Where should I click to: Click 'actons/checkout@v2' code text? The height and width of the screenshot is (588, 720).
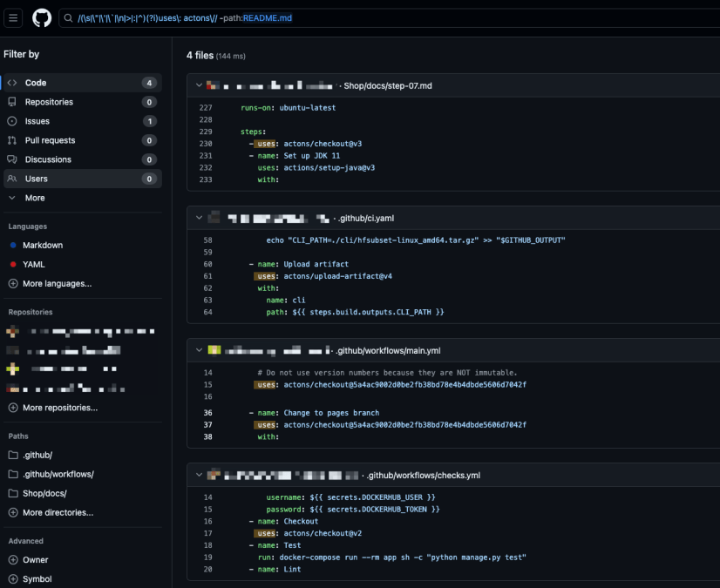tap(323, 533)
